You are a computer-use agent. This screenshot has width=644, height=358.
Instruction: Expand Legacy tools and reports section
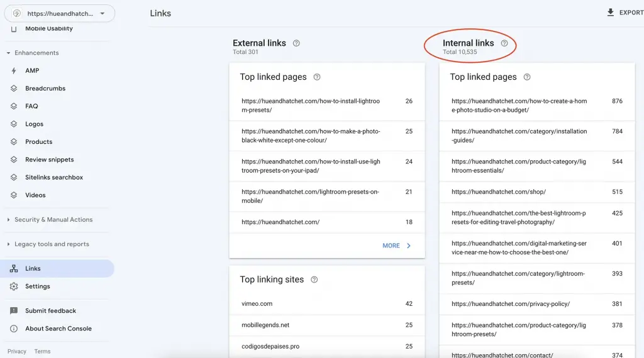[x=8, y=244]
